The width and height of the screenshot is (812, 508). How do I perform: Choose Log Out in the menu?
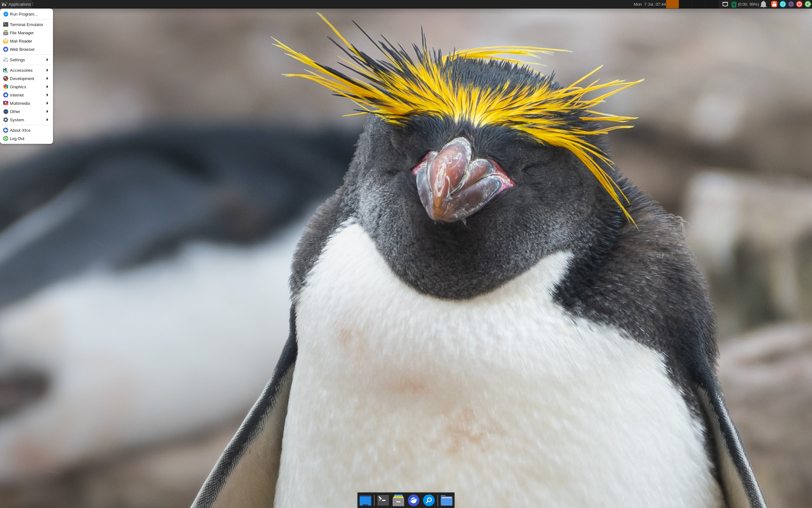tap(27, 138)
